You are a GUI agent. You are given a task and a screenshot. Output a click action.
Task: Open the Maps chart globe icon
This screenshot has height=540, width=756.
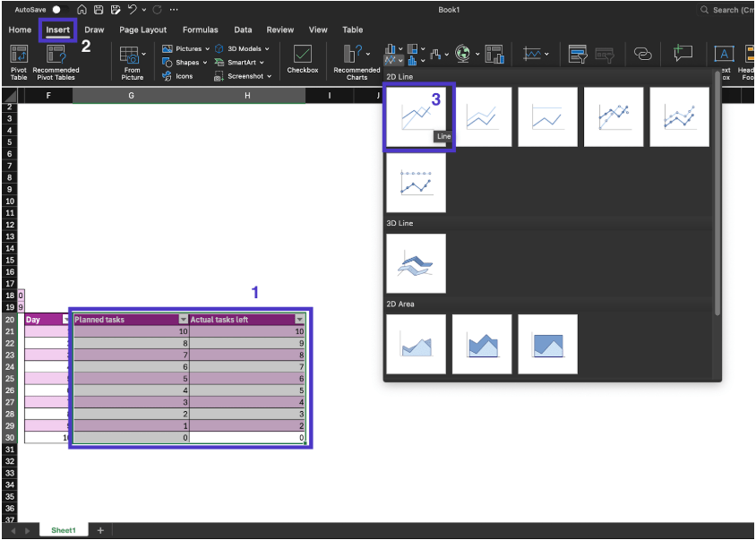(x=462, y=54)
